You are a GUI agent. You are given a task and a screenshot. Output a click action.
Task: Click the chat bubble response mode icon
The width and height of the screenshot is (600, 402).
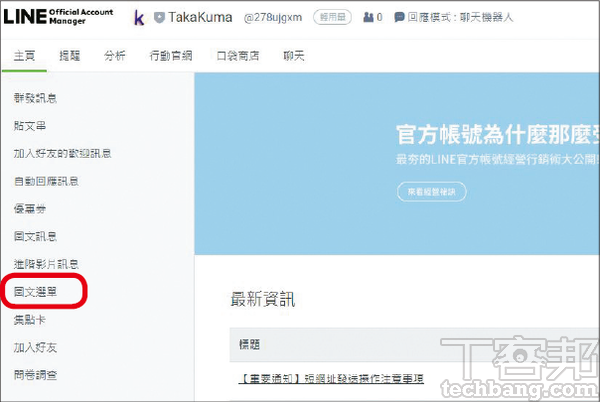(399, 17)
